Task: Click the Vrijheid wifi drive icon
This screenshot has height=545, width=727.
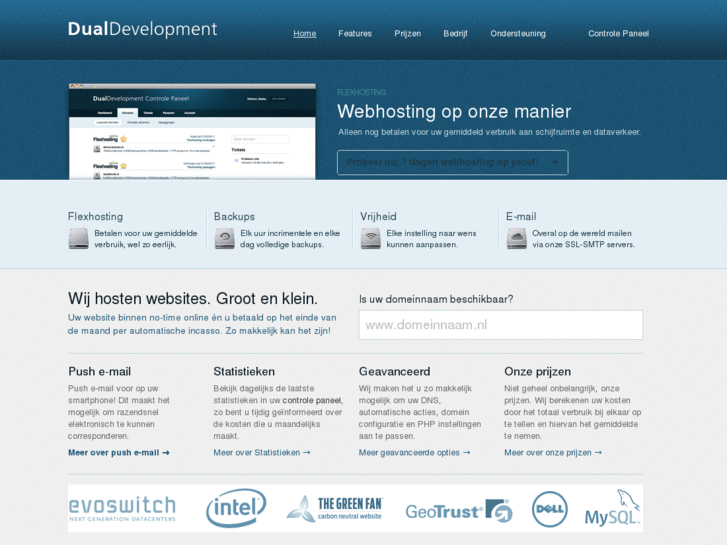Action: (370, 239)
